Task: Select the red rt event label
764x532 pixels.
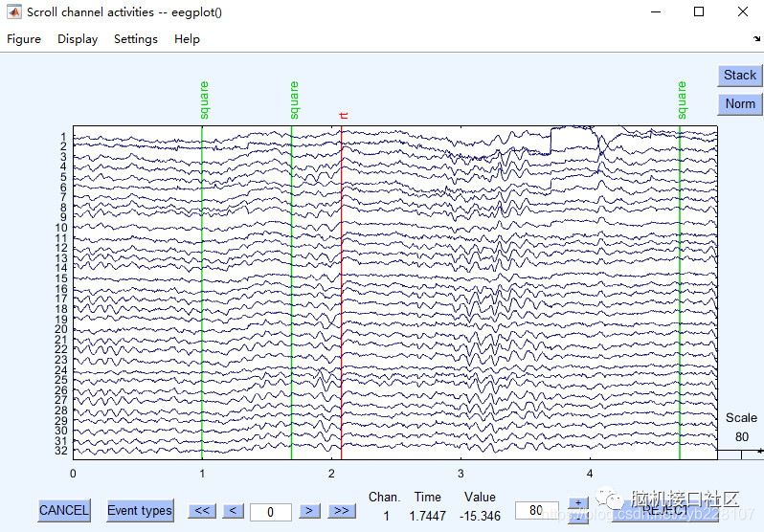Action: [344, 116]
